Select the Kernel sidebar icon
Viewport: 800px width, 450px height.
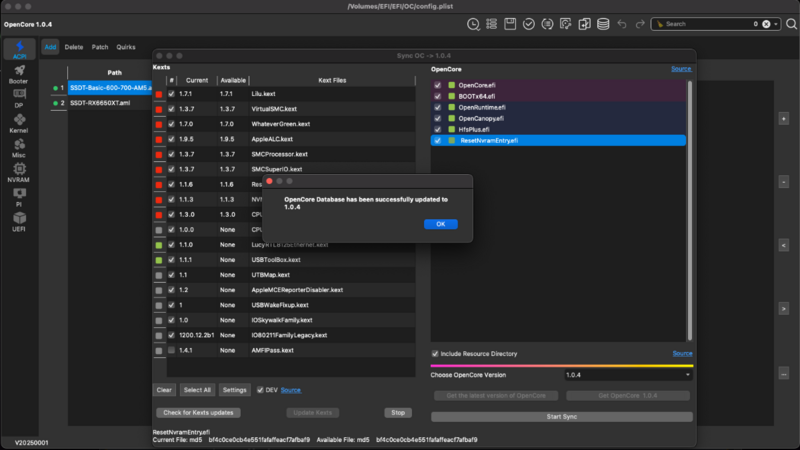point(20,122)
